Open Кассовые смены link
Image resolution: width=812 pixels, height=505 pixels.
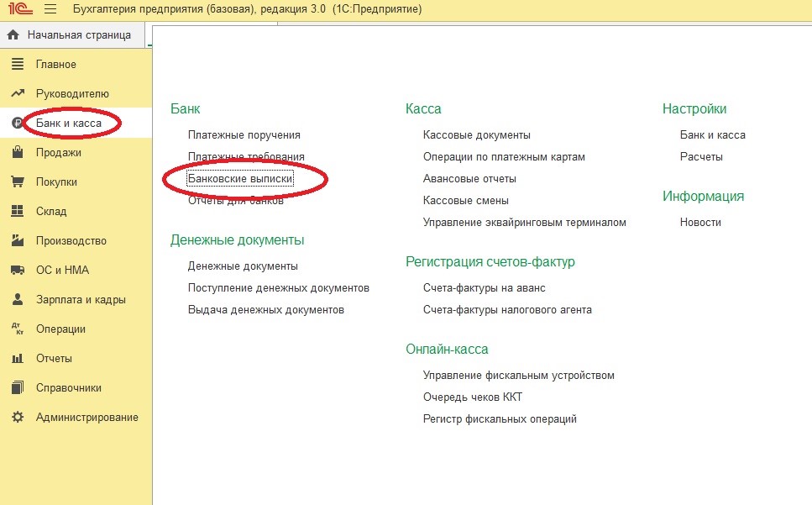click(465, 201)
